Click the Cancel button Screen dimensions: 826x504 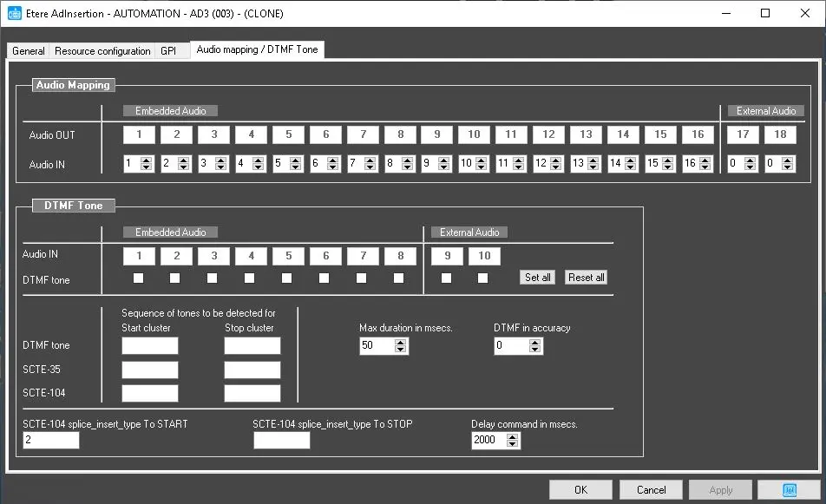[651, 490]
